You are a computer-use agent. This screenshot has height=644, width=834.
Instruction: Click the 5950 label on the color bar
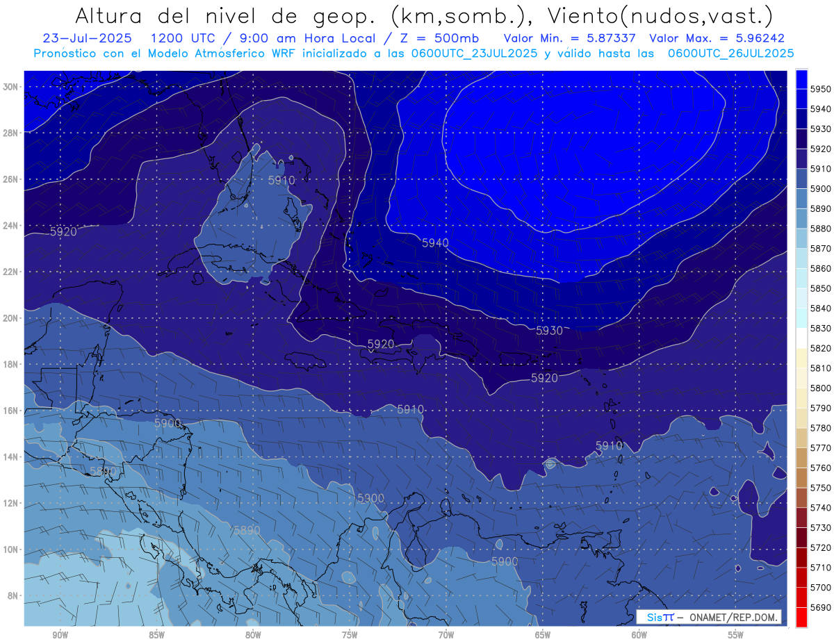point(820,89)
